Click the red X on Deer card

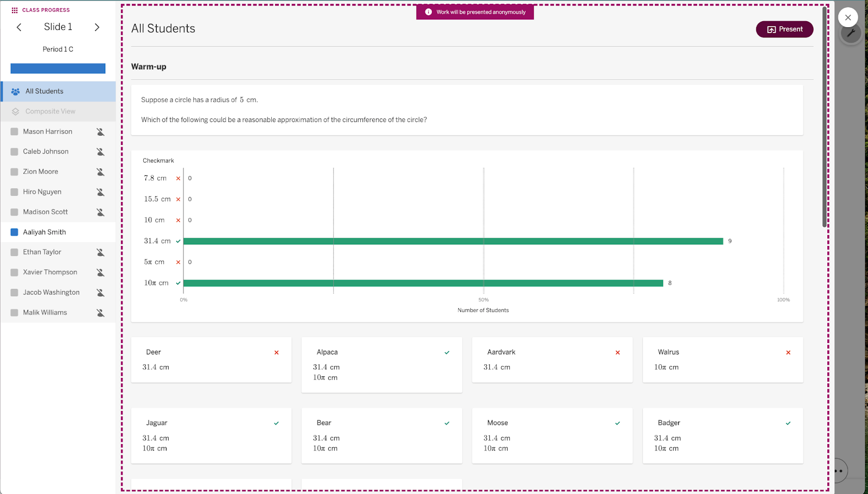(x=277, y=353)
